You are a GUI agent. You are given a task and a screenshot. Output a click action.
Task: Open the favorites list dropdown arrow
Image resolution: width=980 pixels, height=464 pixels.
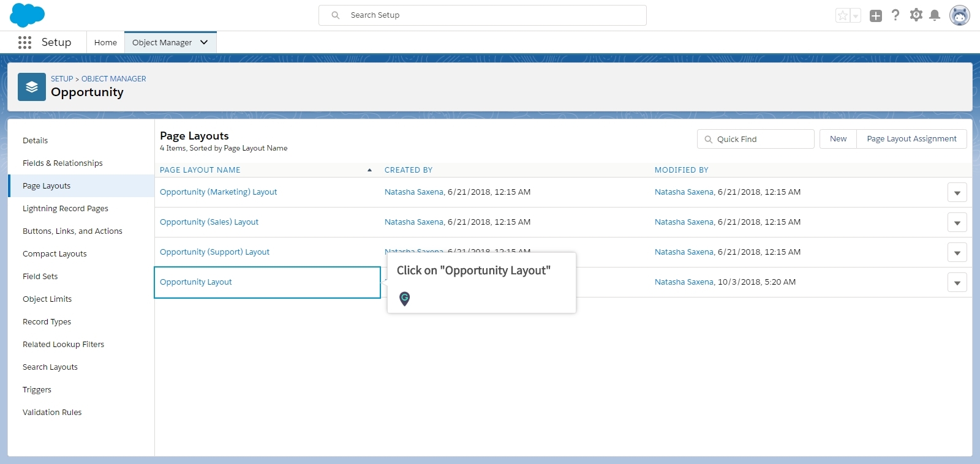pos(856,15)
